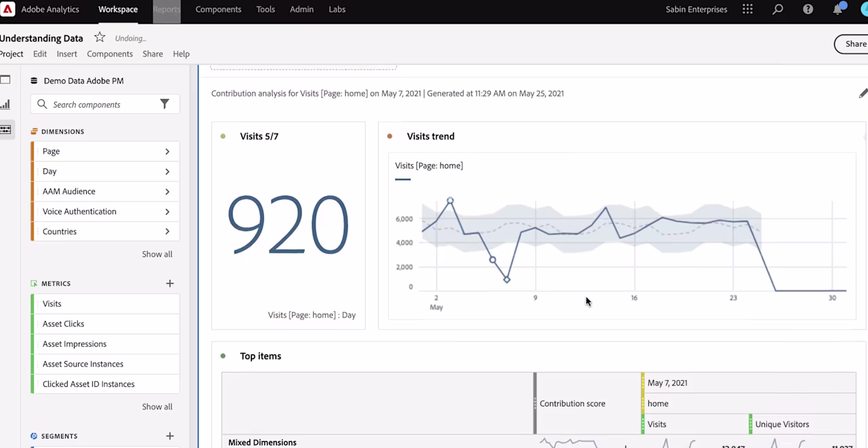Add a new segment with plus icon
868x448 pixels.
coord(170,436)
